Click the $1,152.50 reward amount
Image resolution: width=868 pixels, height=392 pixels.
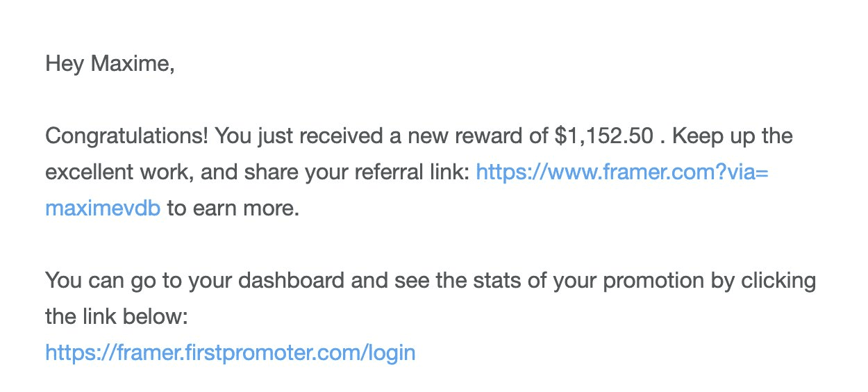coord(603,136)
